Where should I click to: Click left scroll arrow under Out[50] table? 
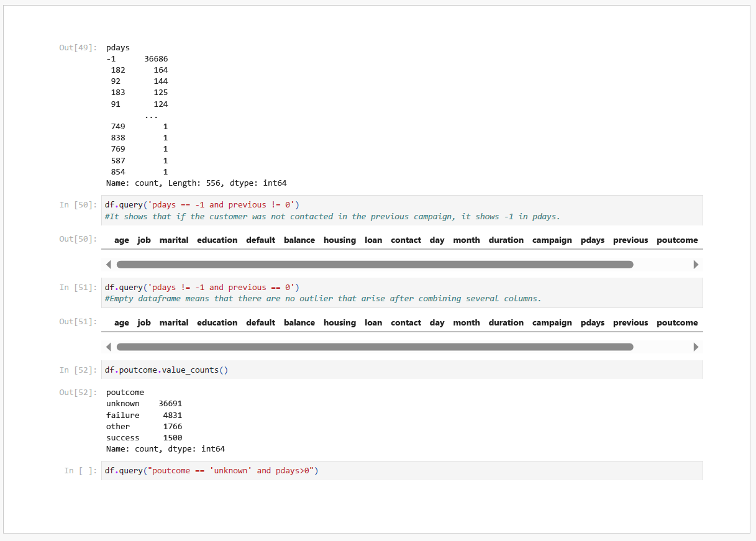(109, 265)
